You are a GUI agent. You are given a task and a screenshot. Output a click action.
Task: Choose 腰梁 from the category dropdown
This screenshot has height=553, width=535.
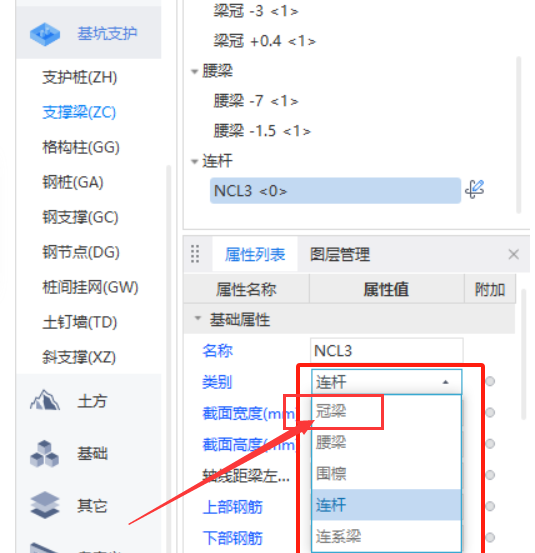pos(387,442)
